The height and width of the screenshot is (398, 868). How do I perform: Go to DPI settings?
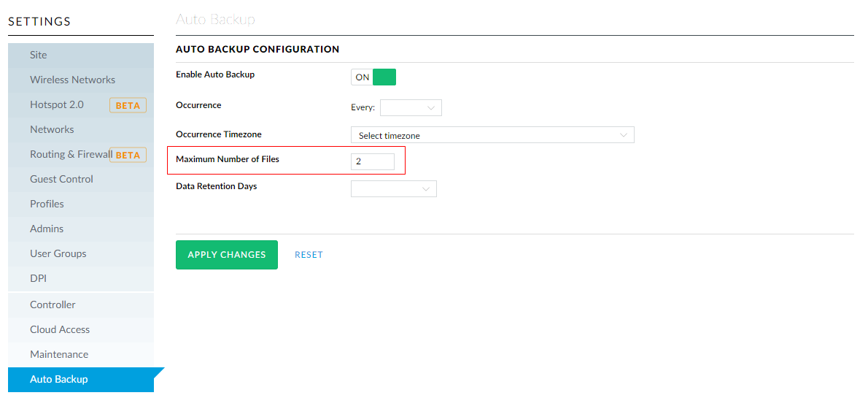38,279
